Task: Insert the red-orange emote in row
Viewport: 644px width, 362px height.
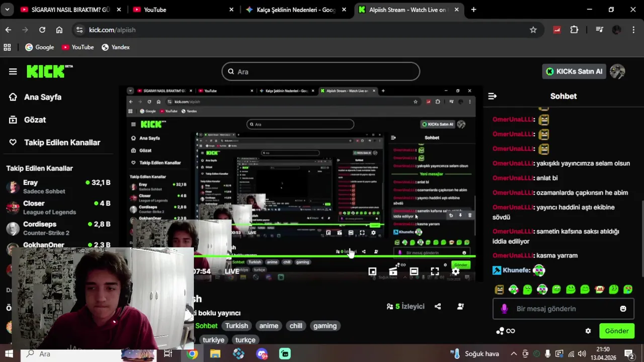Action: pos(599,290)
